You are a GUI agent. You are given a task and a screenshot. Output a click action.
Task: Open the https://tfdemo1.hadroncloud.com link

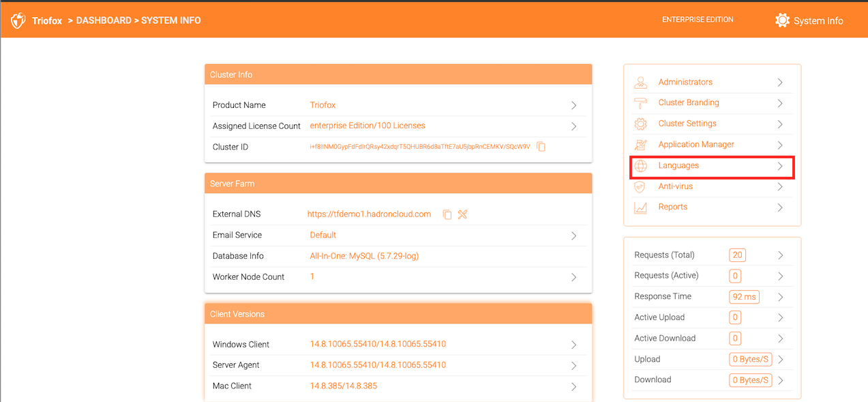point(369,214)
